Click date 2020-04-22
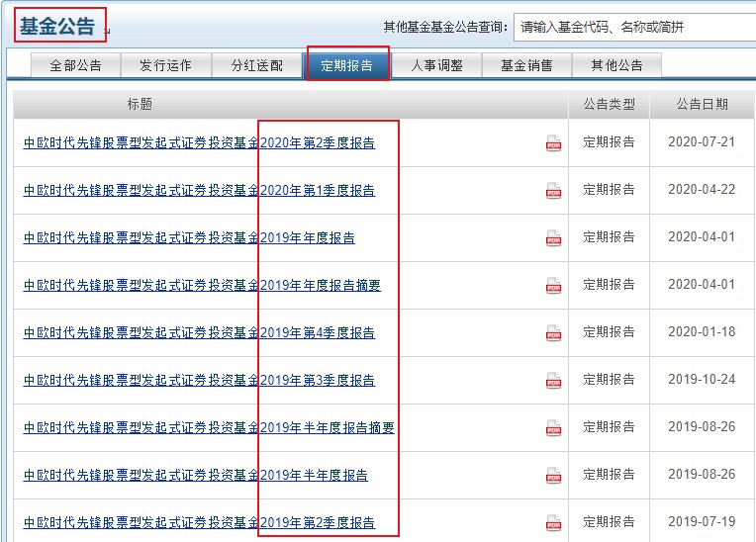The width and height of the screenshot is (756, 542). (x=702, y=190)
